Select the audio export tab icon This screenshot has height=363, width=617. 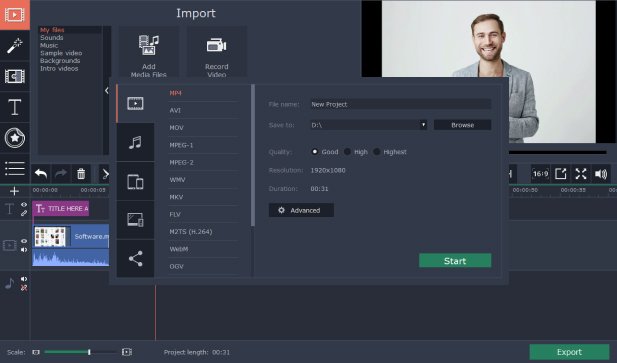pos(135,142)
